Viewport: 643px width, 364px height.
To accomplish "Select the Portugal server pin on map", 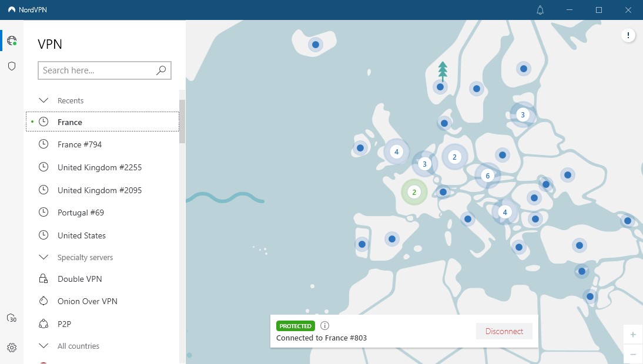I will tap(361, 244).
